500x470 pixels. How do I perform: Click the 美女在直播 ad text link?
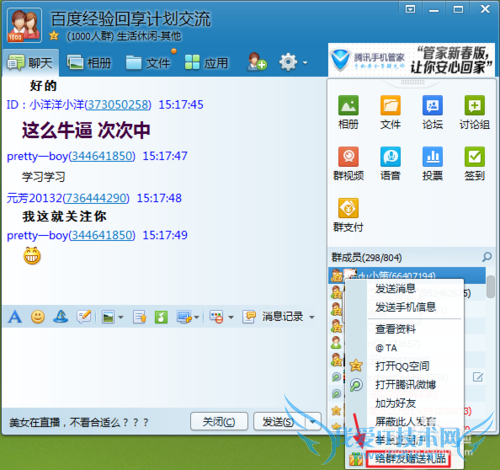[79, 423]
